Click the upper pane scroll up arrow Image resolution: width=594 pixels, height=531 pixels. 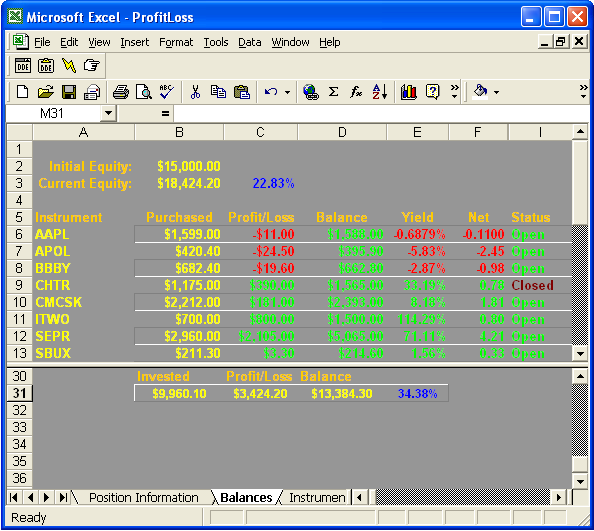(x=580, y=131)
